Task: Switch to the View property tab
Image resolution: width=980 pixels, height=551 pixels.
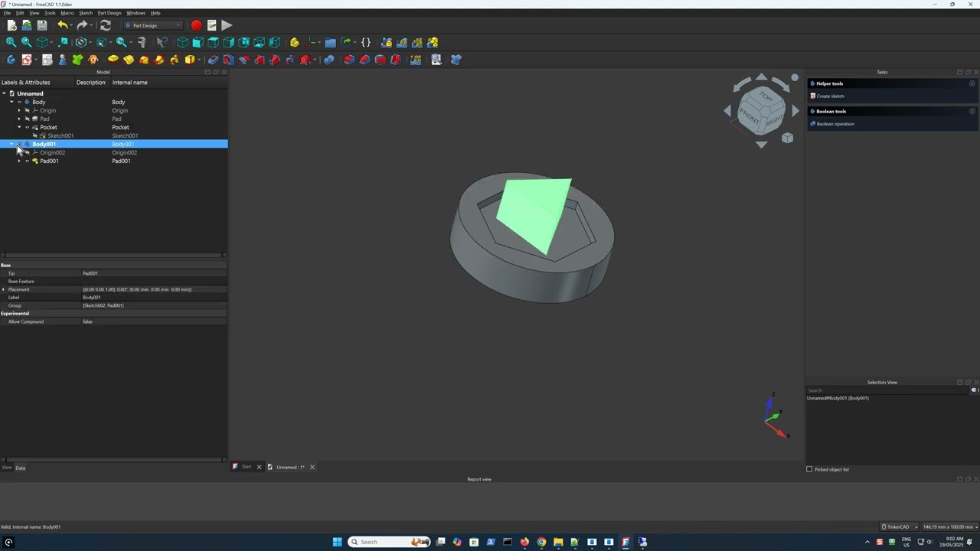Action: pos(7,468)
